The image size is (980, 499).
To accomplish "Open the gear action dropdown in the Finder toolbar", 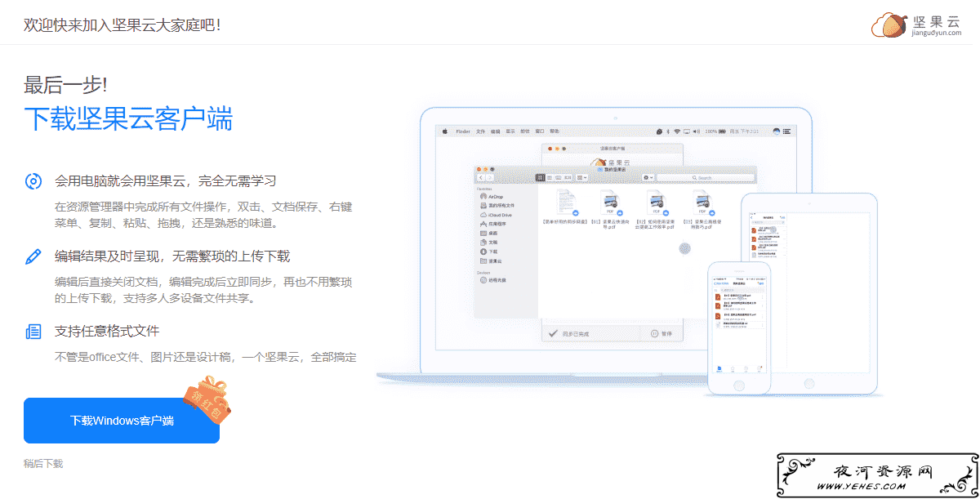I will click(x=648, y=177).
